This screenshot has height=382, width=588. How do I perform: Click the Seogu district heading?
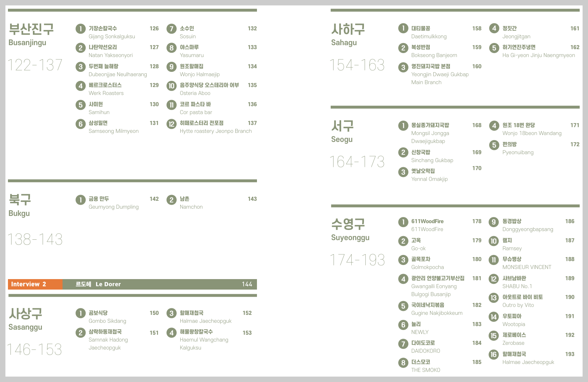pos(342,131)
